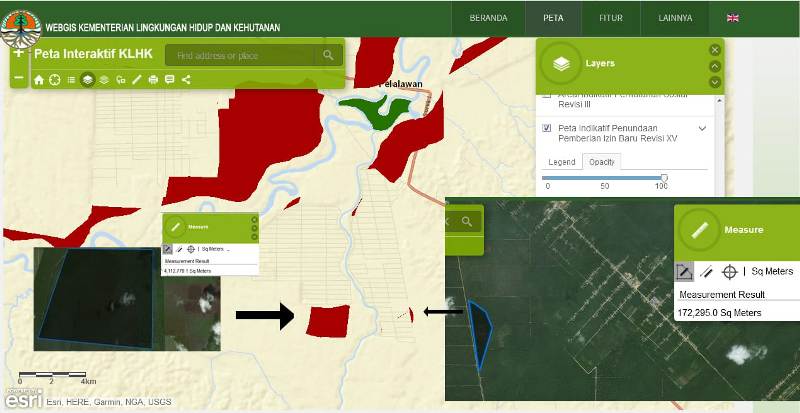Open the comment bubble icon in the toolbar
This screenshot has height=413, width=800.
[169, 80]
